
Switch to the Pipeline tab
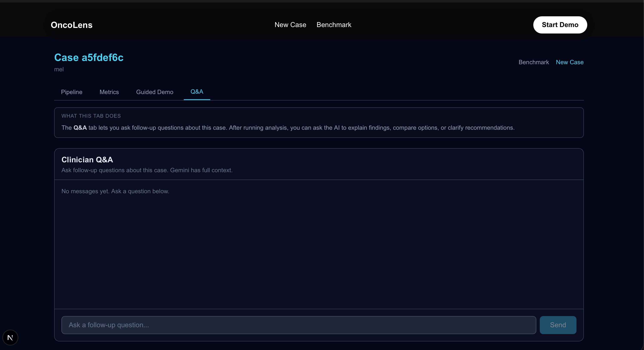click(x=72, y=92)
